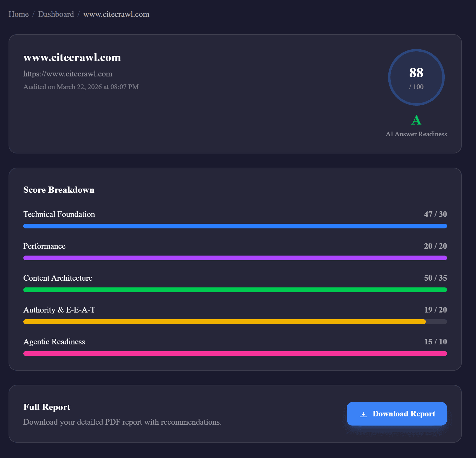
Task: Click the green Content Architecture bar
Action: point(235,290)
